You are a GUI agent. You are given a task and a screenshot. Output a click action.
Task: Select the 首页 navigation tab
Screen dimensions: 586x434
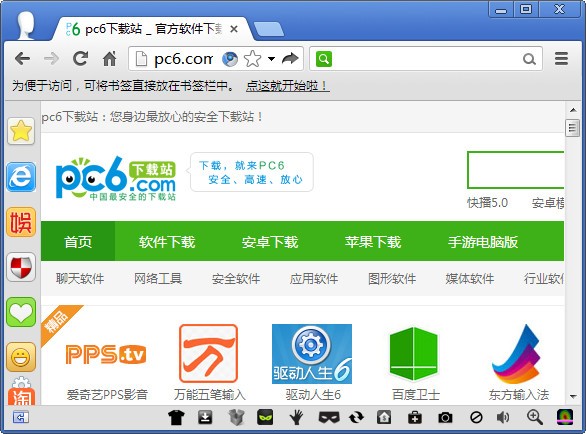click(78, 241)
